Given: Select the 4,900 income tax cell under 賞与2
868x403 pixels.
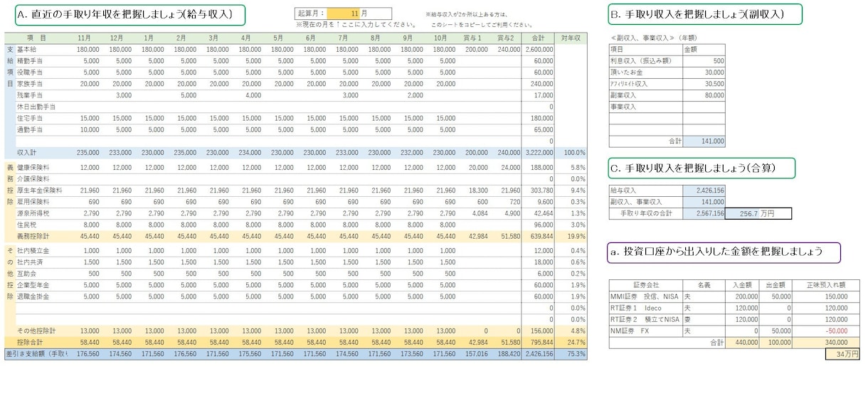Looking at the screenshot, I should click(506, 213).
